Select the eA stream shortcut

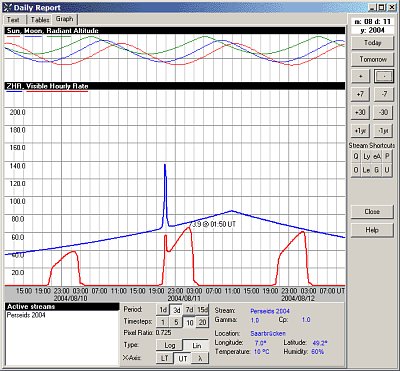click(x=377, y=156)
